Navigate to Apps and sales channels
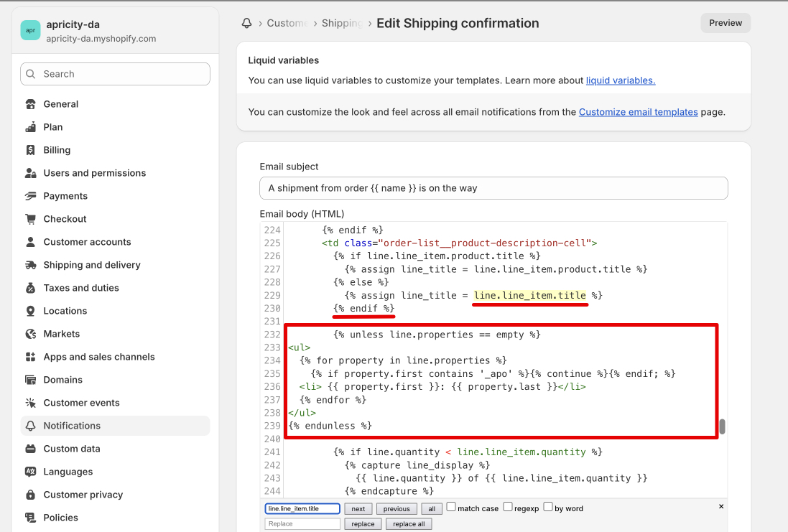Screen dimensions: 788x532 (99, 357)
